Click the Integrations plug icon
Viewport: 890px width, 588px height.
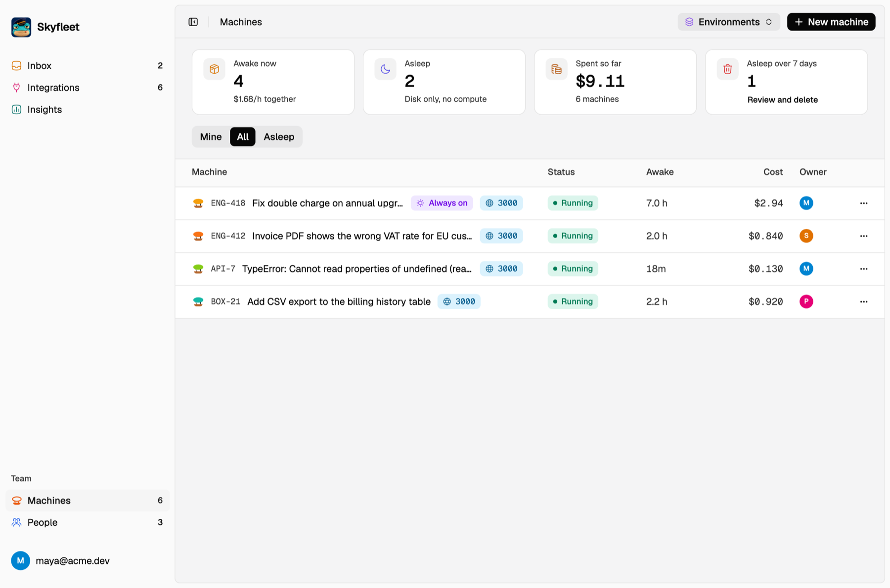pyautogui.click(x=16, y=87)
